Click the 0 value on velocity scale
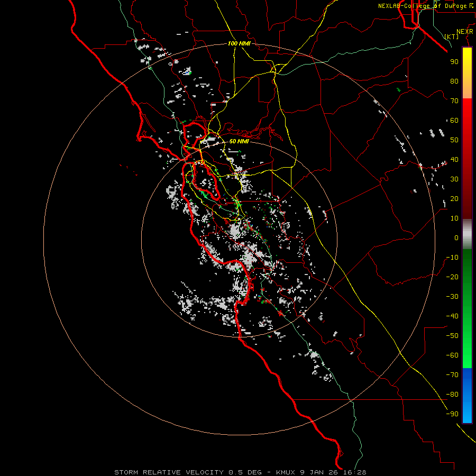The height and width of the screenshot is (476, 476). point(456,237)
